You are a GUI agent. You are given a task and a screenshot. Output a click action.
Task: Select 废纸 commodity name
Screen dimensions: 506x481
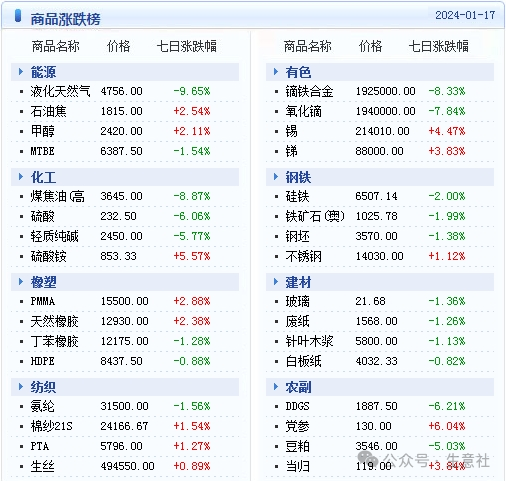(x=297, y=321)
